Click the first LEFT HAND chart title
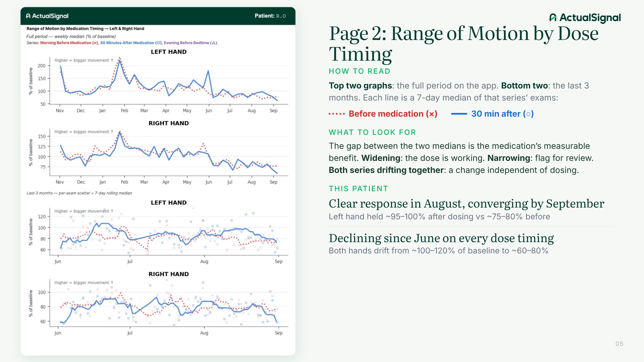Viewport: 644px width, 362px height. pyautogui.click(x=169, y=52)
